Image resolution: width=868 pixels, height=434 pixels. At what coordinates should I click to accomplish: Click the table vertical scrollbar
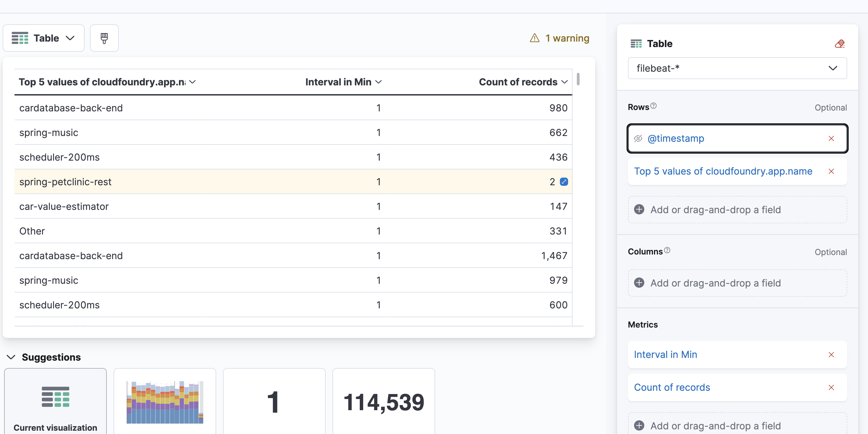coord(578,79)
